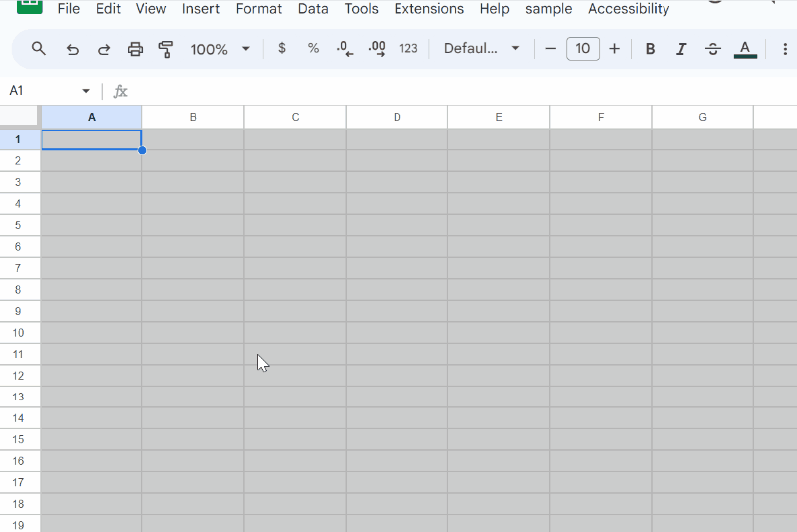Open the sample menu

pos(548,9)
